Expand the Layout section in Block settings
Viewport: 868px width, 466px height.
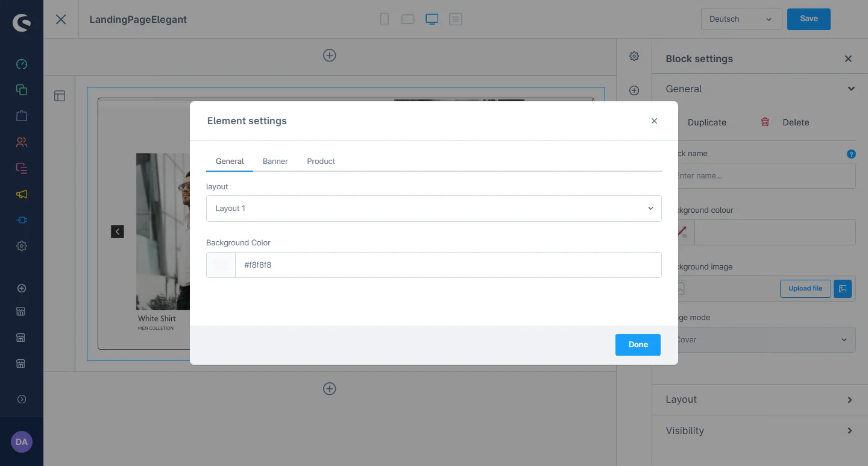tap(759, 400)
